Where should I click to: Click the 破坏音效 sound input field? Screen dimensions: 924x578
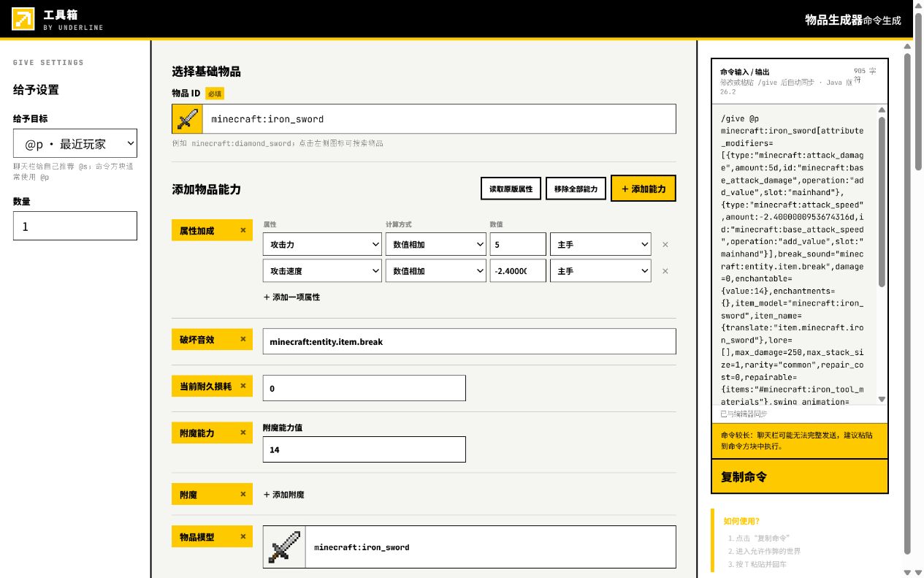click(470, 341)
